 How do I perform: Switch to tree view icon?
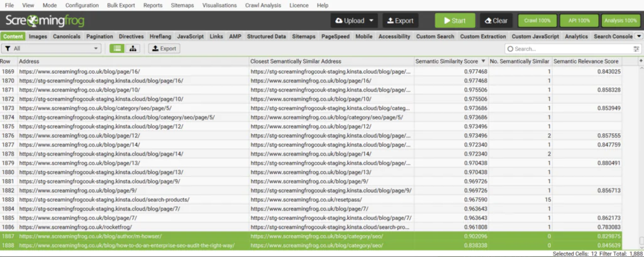point(133,48)
